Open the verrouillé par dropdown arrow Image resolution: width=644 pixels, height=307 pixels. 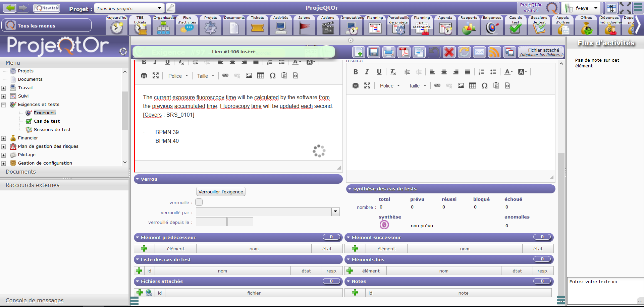[335, 212]
